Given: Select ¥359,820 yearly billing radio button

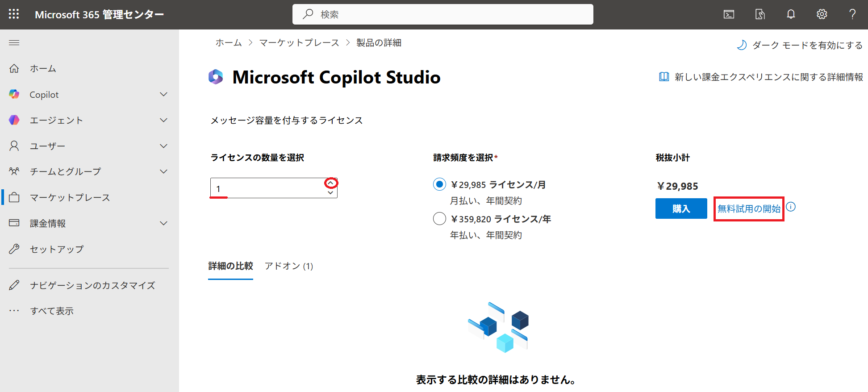Looking at the screenshot, I should [439, 218].
